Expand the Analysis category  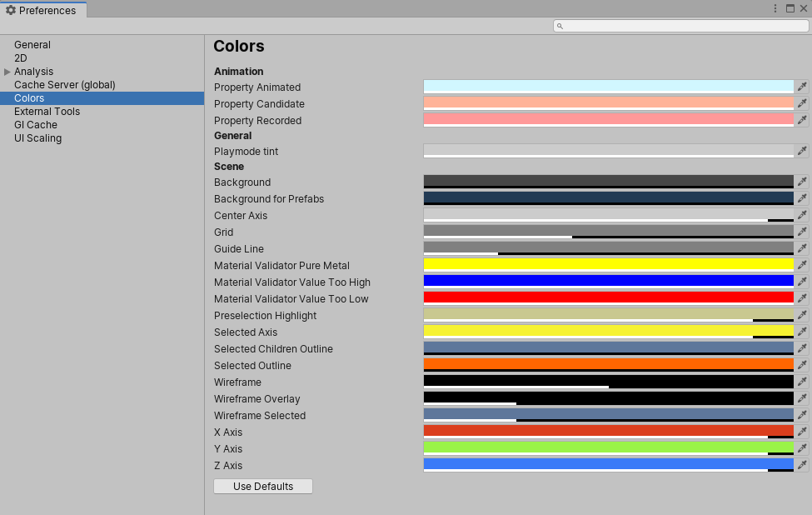(7, 72)
